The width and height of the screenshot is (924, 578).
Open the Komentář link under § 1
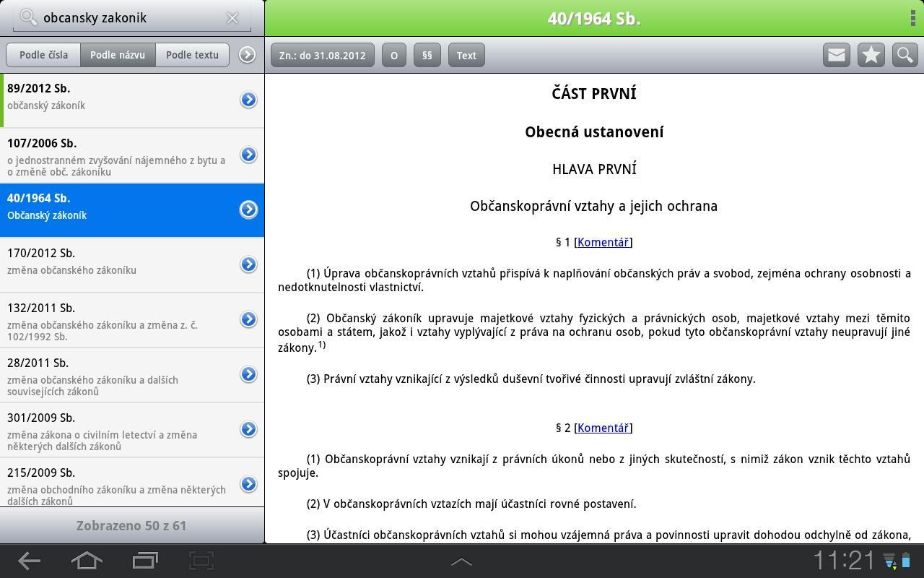[603, 242]
